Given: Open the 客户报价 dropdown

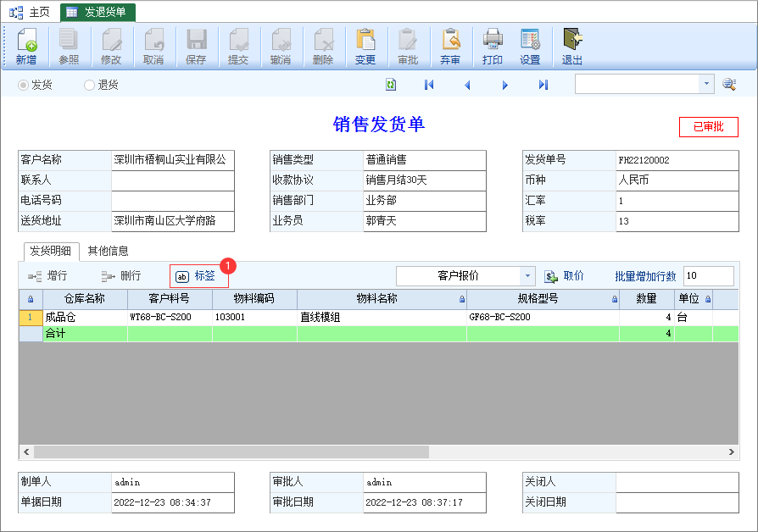Looking at the screenshot, I should coord(527,276).
